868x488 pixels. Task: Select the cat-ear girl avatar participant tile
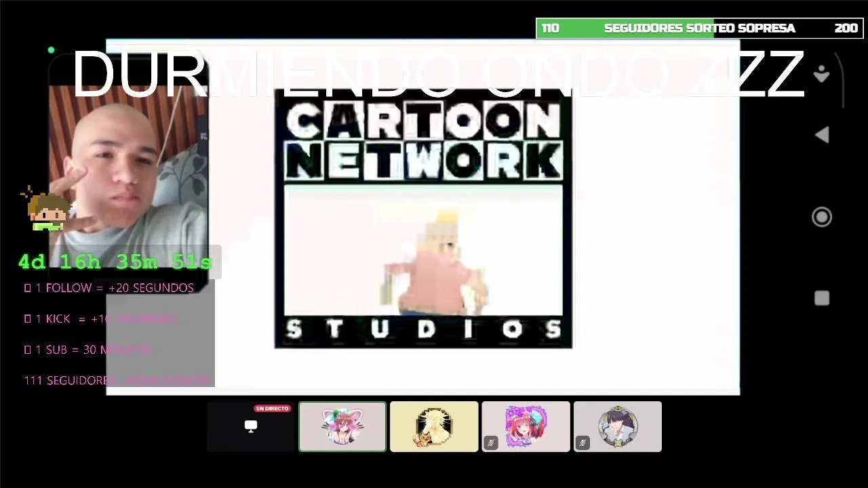point(342,426)
